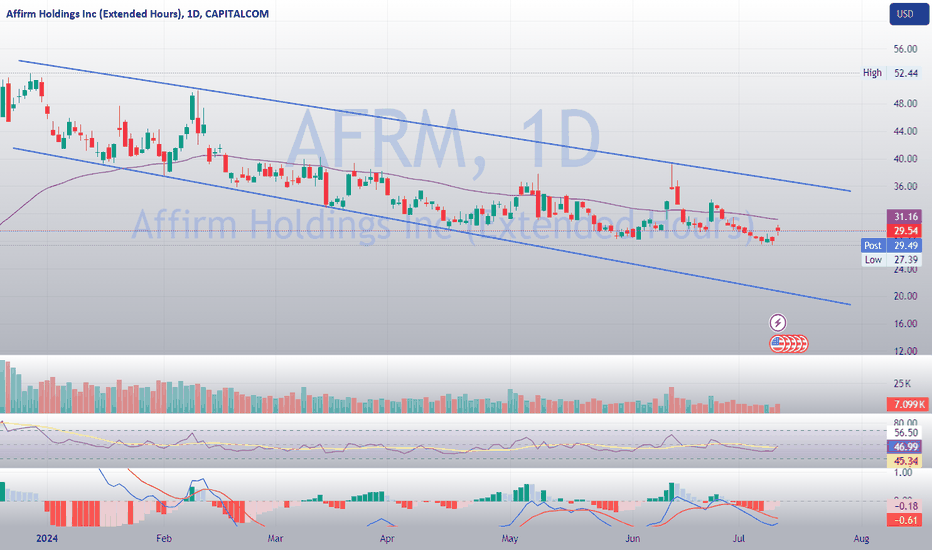Click the red -0.61 MACD value tag
The height and width of the screenshot is (550, 932).
coord(904,520)
